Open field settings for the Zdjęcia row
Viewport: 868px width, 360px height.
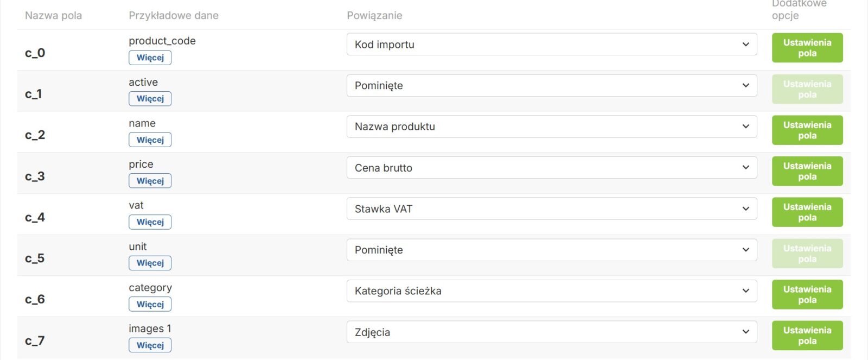coord(807,336)
